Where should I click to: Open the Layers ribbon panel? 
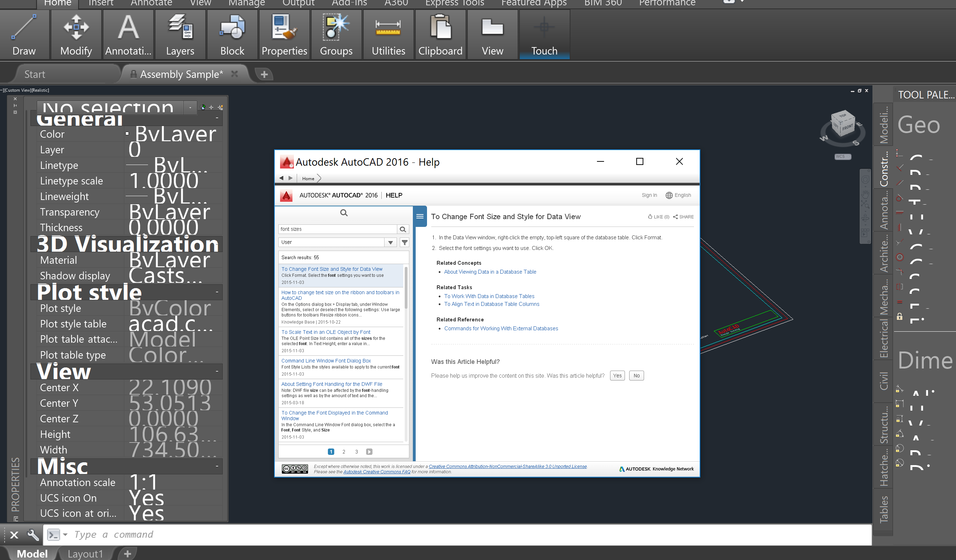click(180, 34)
